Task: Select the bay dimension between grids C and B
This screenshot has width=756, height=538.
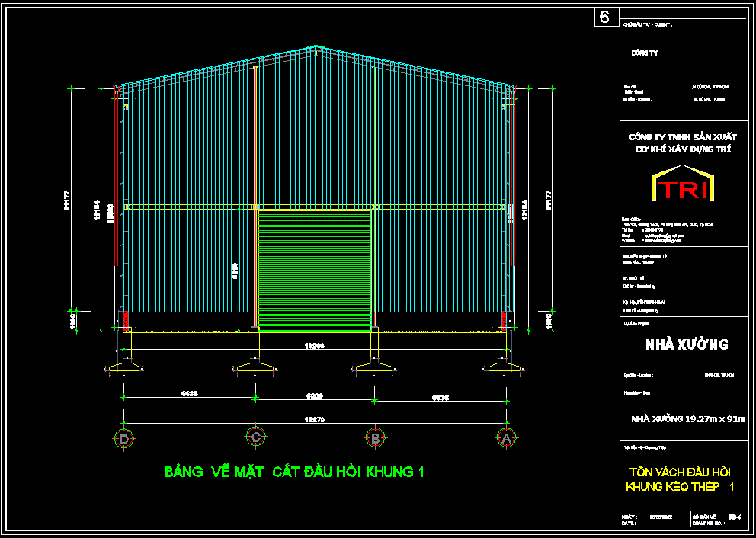Action: (314, 396)
